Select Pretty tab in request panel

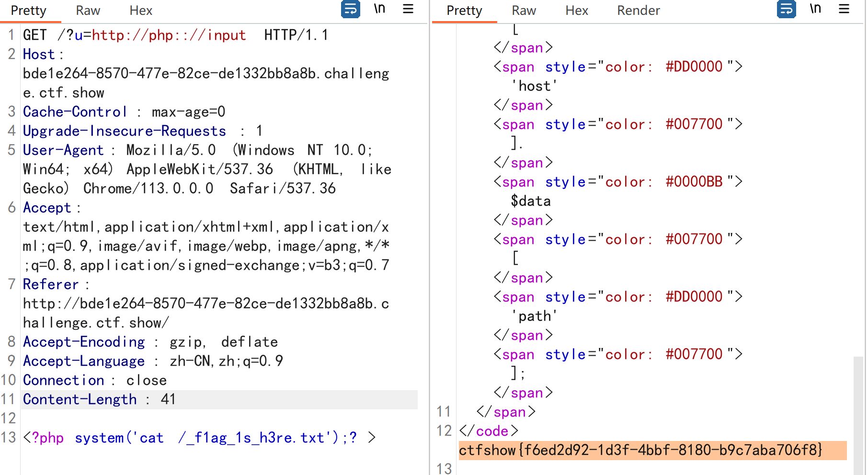point(29,11)
